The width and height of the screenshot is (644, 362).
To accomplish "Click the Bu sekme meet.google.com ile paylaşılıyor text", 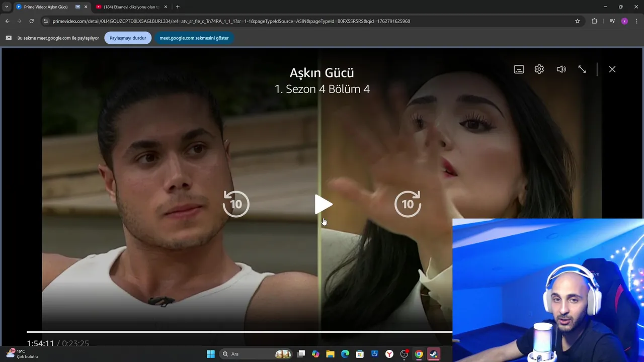I will (x=58, y=38).
